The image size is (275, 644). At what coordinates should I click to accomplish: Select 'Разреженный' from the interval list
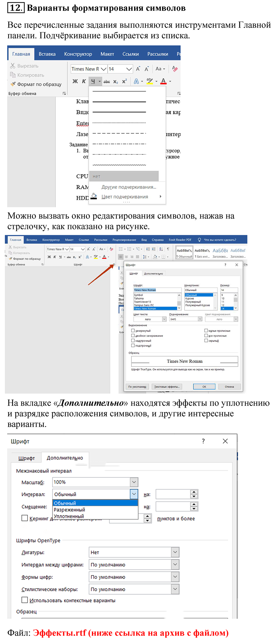coord(70,510)
